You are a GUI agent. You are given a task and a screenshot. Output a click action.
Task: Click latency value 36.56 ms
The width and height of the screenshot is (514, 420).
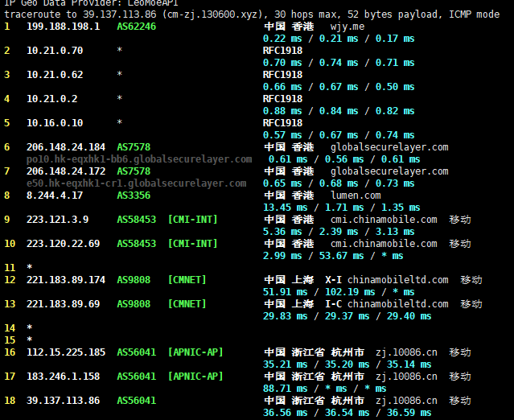click(286, 413)
